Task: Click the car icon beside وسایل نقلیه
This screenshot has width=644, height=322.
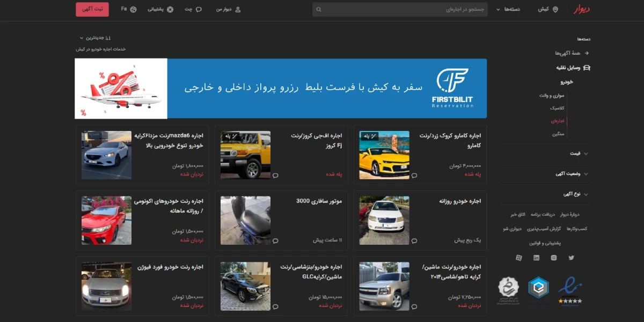Action: click(x=587, y=68)
